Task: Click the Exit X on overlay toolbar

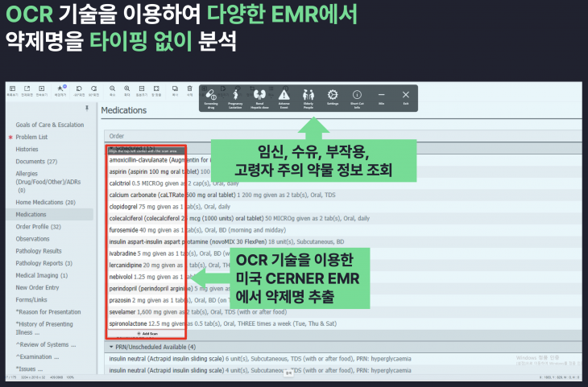Action: point(406,95)
